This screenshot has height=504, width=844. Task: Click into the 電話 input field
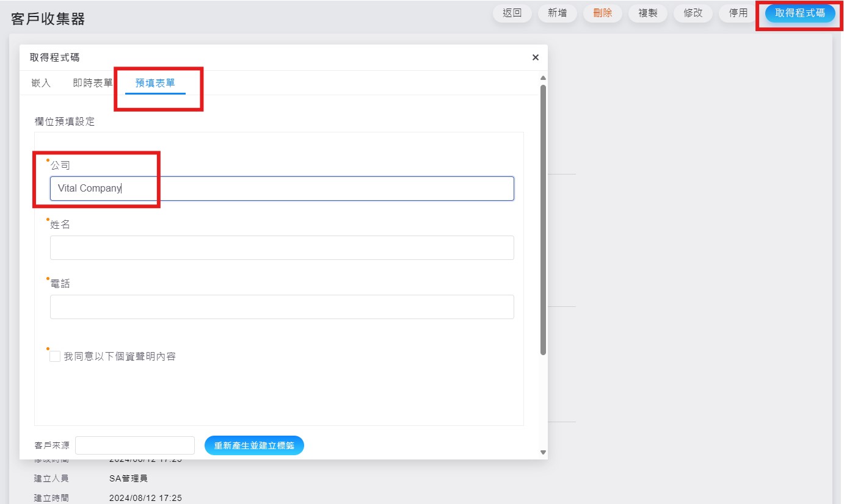click(x=282, y=307)
